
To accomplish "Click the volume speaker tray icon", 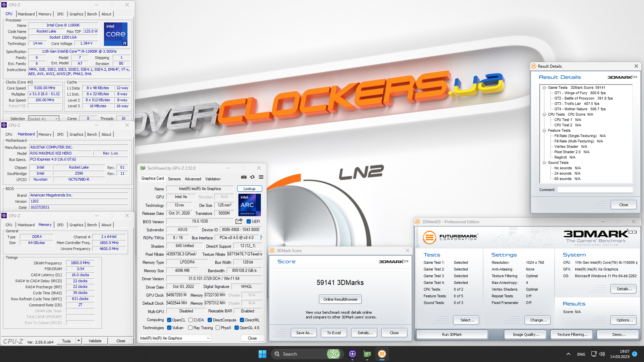I will tap(602, 354).
